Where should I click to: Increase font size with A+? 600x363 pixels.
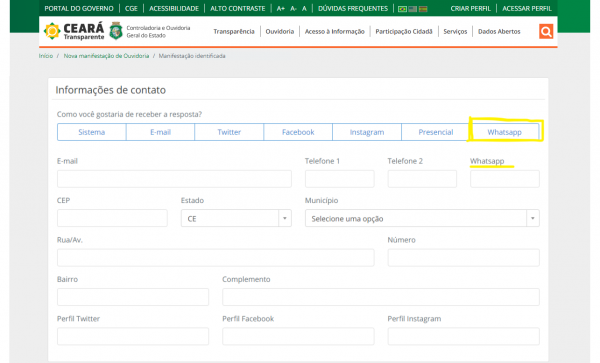tap(280, 8)
